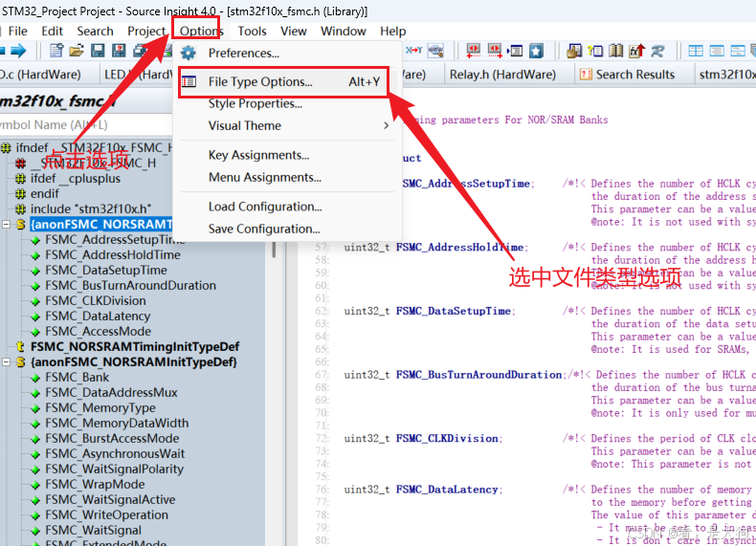
Task: Select FSMC_MemoryDataWidth in symbol tree
Action: (x=117, y=423)
